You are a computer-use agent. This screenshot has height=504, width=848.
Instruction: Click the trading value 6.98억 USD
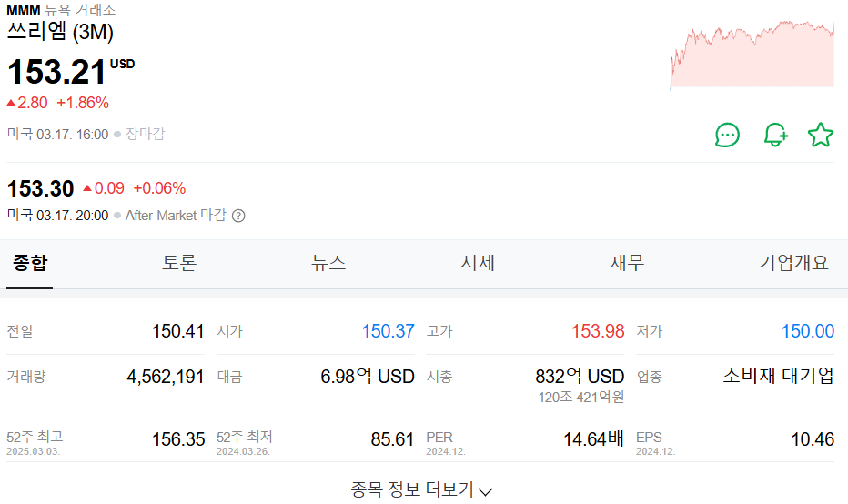coord(368,377)
